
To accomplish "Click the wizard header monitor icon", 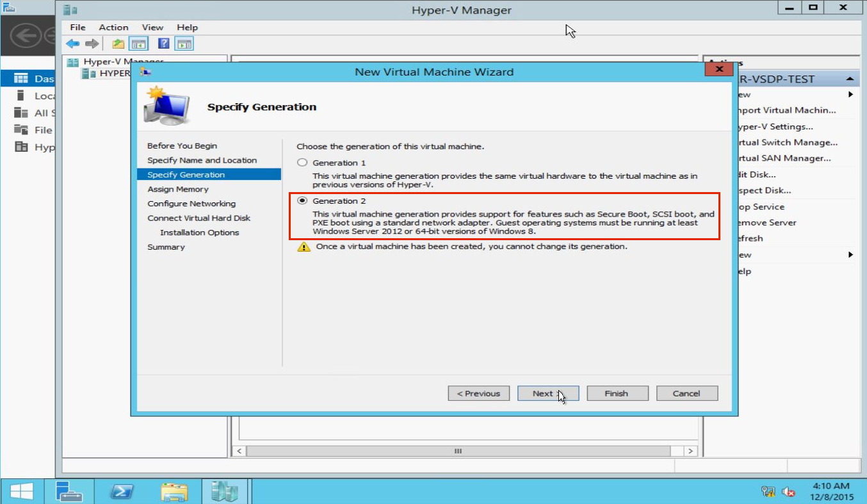I will pyautogui.click(x=166, y=107).
